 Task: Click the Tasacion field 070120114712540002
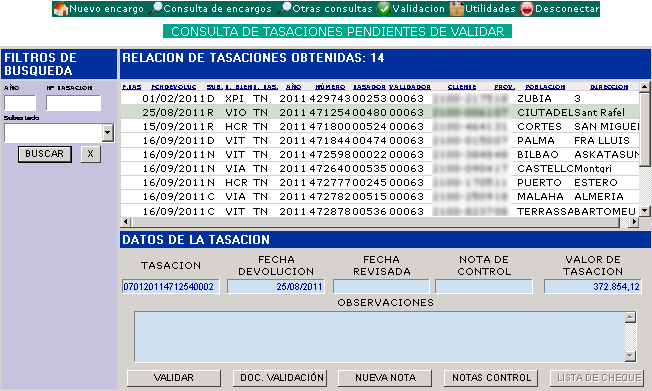[170, 287]
